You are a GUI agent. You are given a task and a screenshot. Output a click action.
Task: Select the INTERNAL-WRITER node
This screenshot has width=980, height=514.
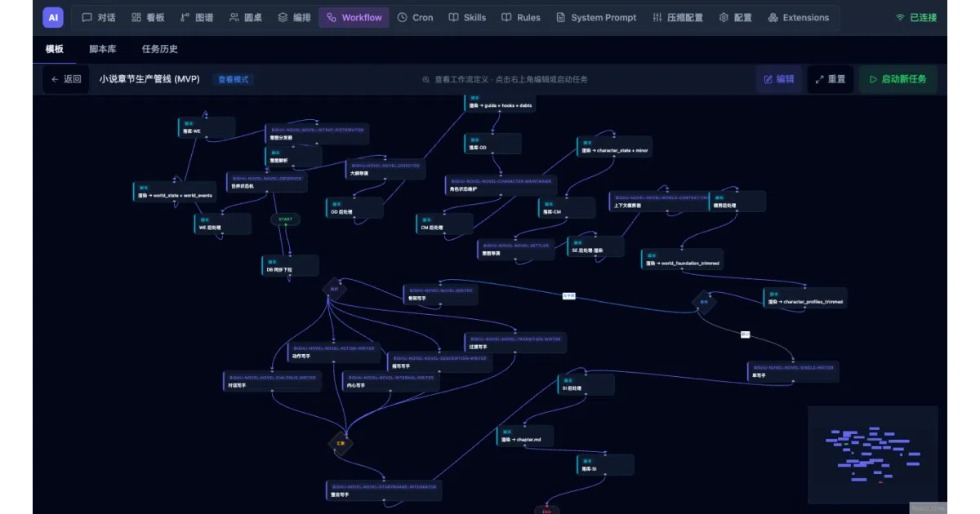[x=391, y=382]
